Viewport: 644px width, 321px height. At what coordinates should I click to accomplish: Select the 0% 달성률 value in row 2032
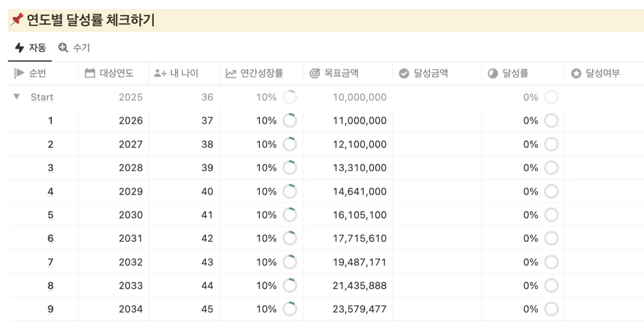point(531,262)
